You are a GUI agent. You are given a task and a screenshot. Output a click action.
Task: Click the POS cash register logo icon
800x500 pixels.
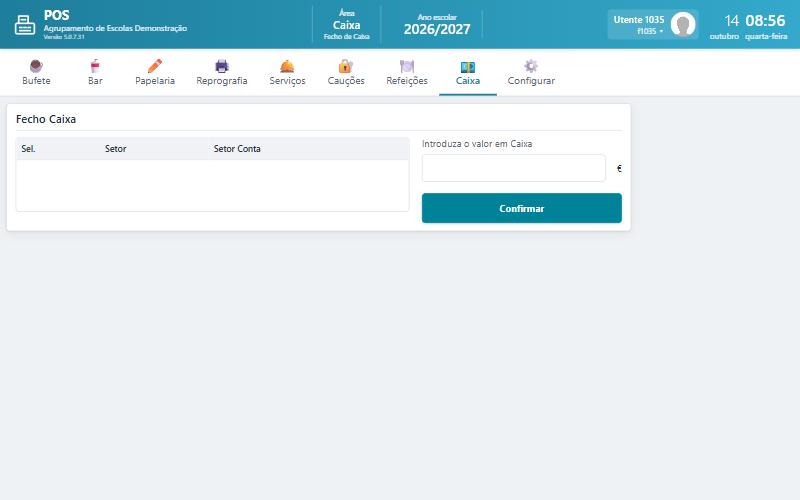pos(24,25)
